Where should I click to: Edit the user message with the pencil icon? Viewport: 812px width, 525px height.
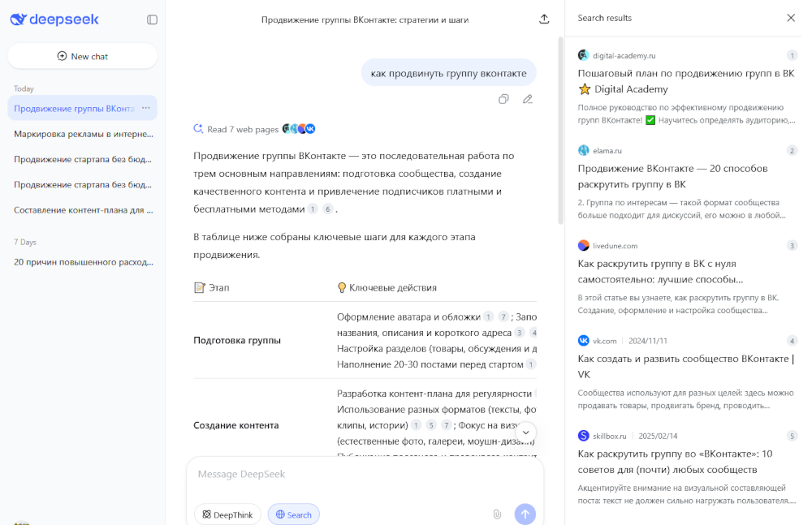click(527, 99)
